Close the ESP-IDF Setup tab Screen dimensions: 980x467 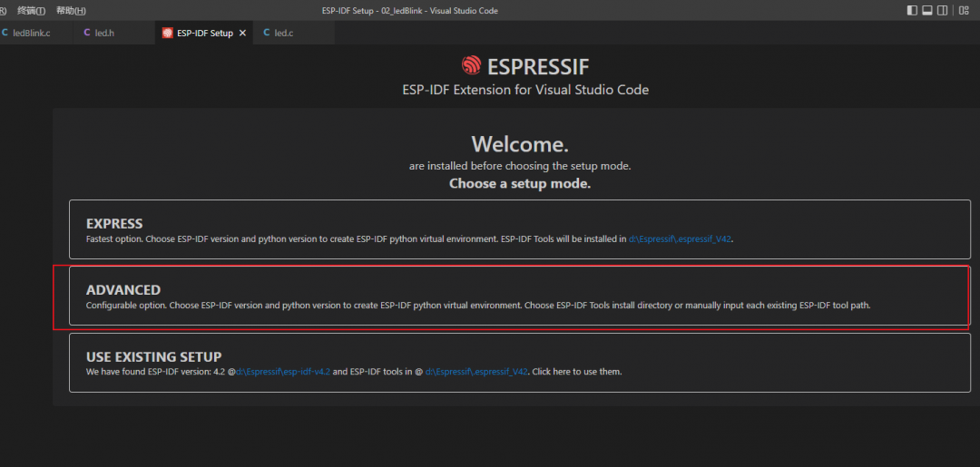(x=242, y=33)
